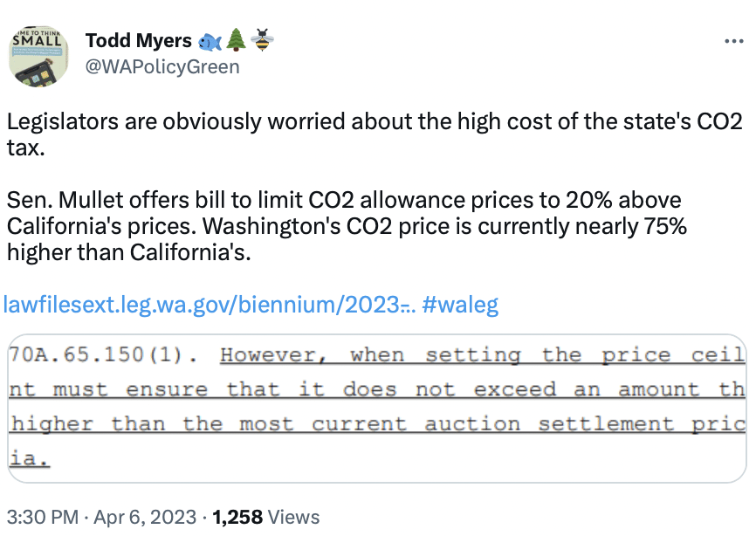Open the #waleg hashtag
The height and width of the screenshot is (536, 756).
tap(460, 305)
